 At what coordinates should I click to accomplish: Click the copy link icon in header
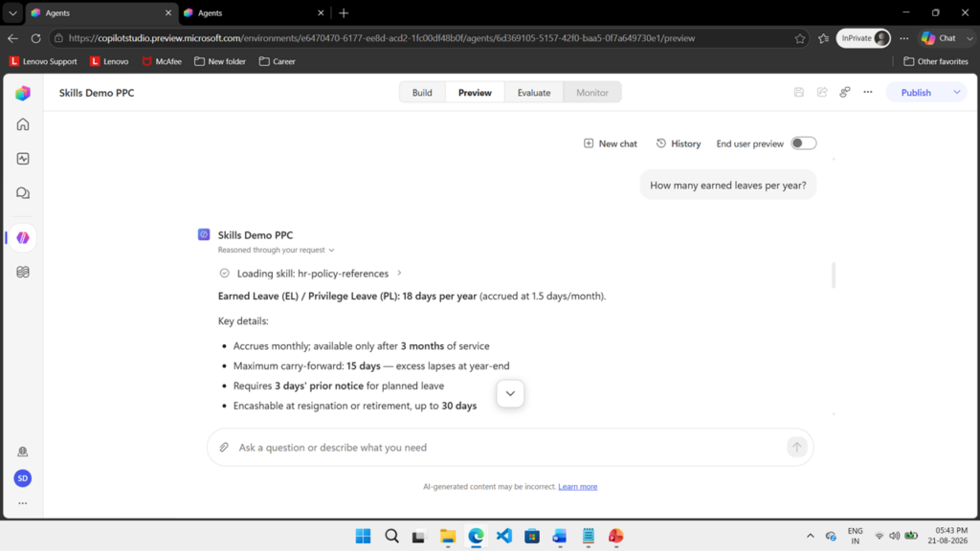click(845, 93)
